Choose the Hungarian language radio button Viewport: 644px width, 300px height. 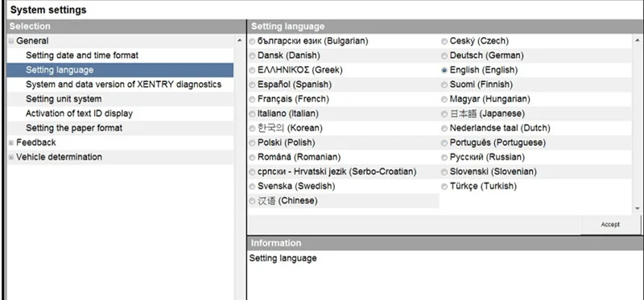pyautogui.click(x=444, y=99)
